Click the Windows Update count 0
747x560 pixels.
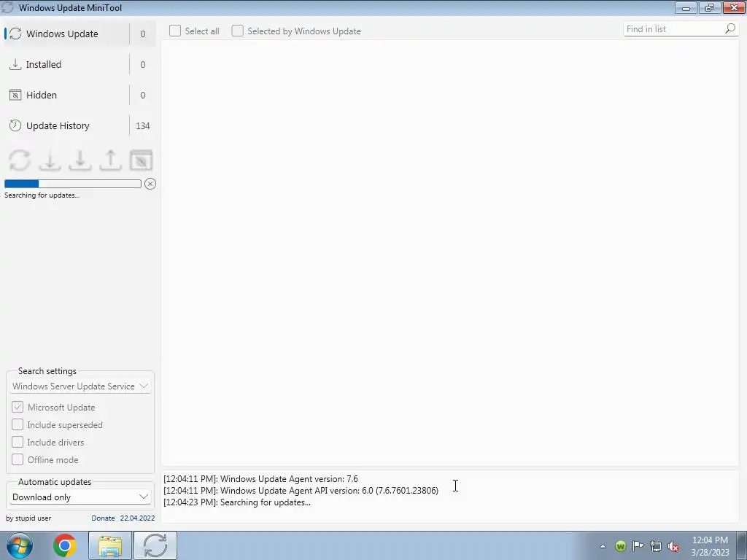(x=143, y=34)
